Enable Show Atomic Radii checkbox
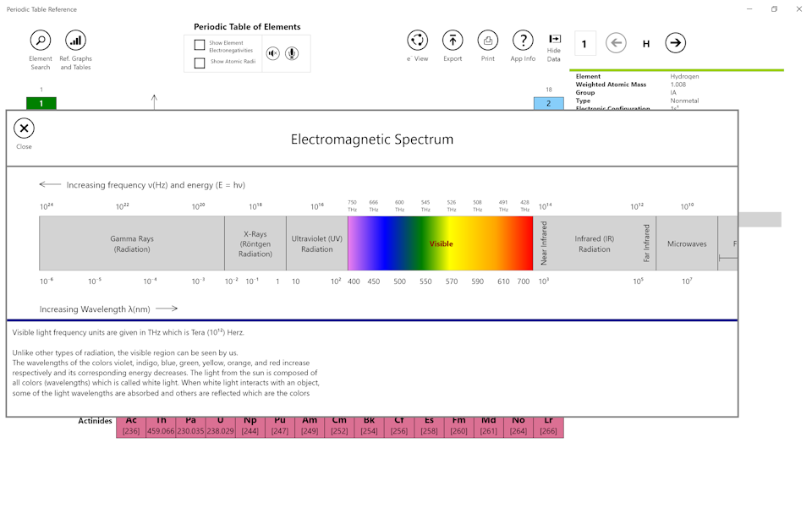This screenshot has width=812, height=519. (200, 63)
